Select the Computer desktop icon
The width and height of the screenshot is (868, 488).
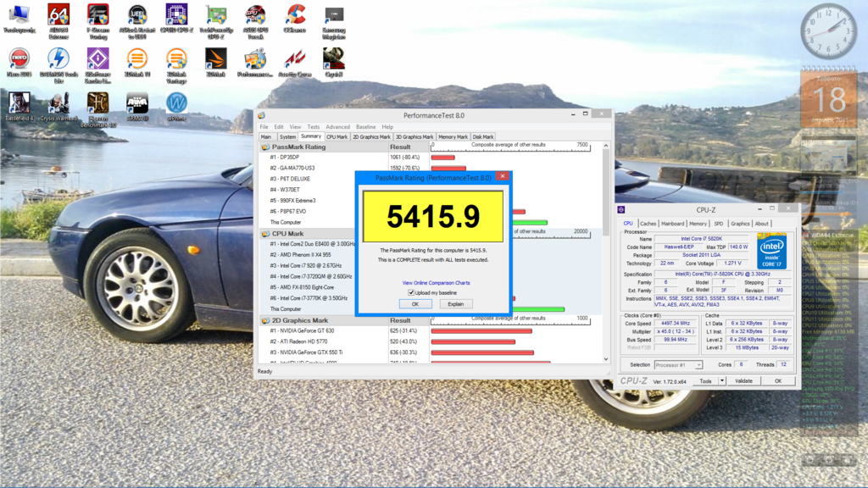[19, 19]
